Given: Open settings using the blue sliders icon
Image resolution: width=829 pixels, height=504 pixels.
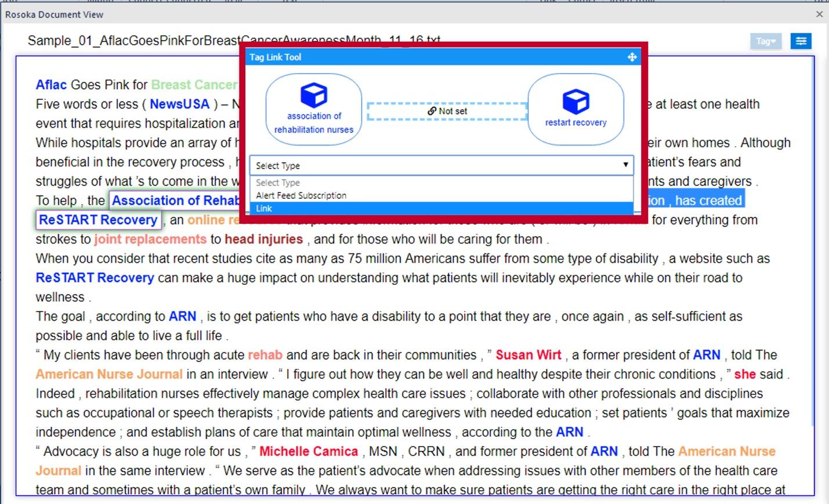Looking at the screenshot, I should click(801, 41).
